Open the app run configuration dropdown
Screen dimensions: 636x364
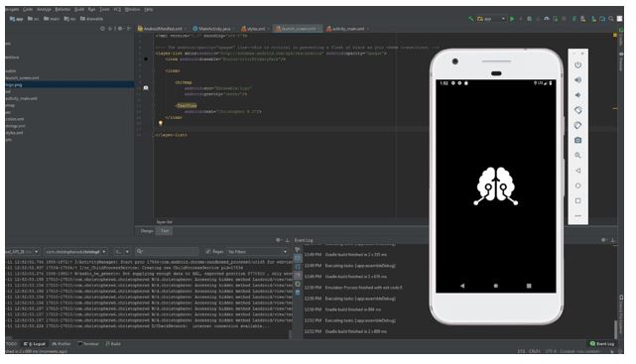point(491,19)
